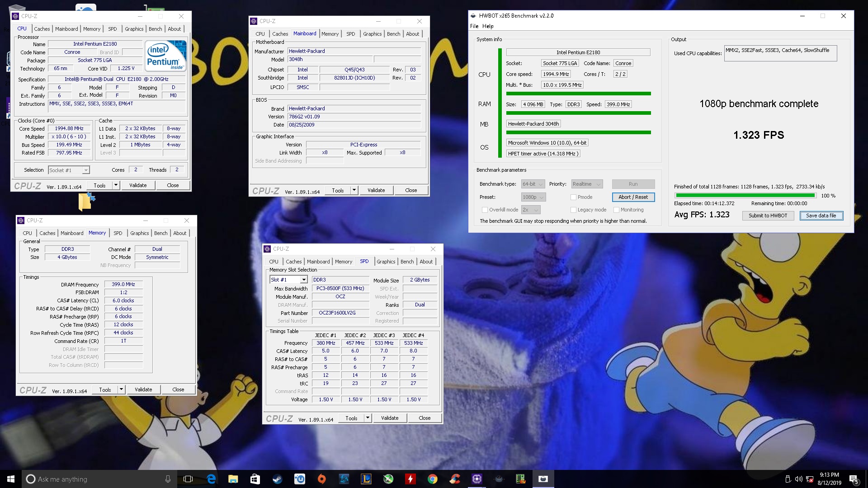Open the Overkill mode 2x dropdown
The width and height of the screenshot is (868, 488).
click(x=531, y=210)
